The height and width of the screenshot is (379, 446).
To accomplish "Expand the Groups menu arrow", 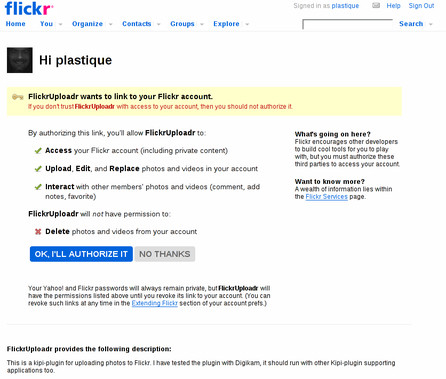I will (x=202, y=24).
